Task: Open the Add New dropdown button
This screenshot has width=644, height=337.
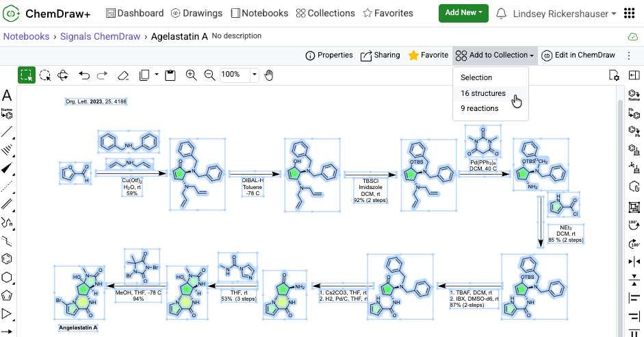Action: (x=464, y=13)
